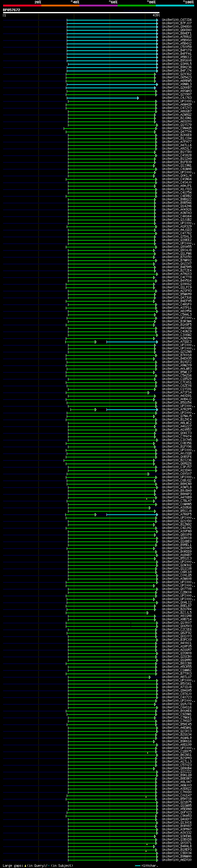This screenshot has width=197, height=868.
Task: Select hit label UniRef100_Q2V3G2
Action: tap(177, 74)
